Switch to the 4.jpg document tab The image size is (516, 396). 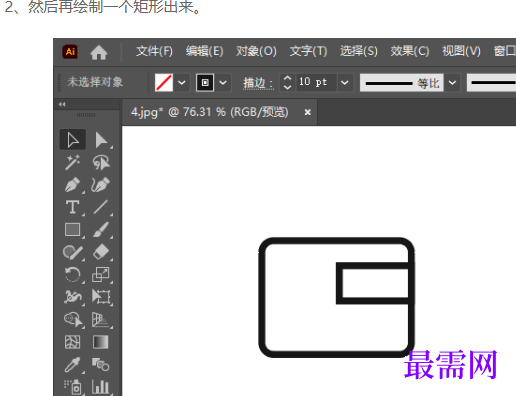tap(210, 112)
